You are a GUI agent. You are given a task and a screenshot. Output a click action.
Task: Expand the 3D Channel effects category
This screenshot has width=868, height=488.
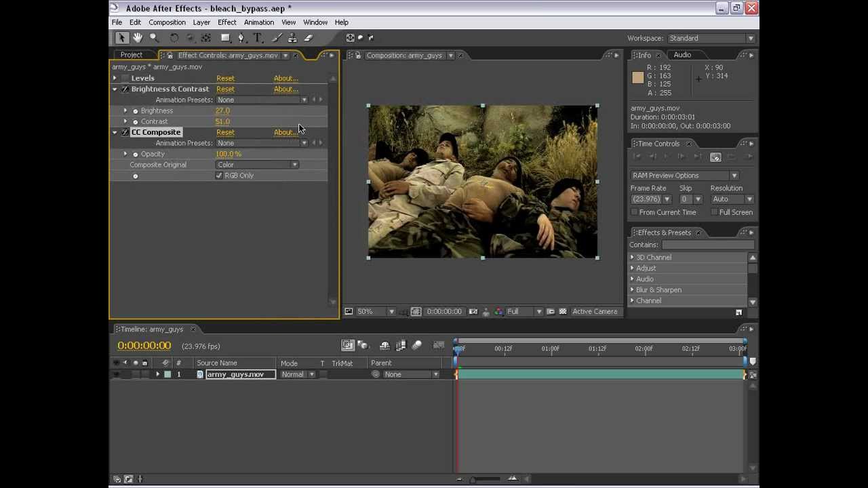632,258
